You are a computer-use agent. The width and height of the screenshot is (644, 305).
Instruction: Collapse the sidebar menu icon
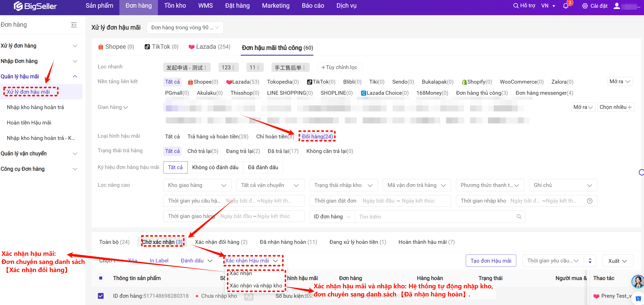point(74,25)
